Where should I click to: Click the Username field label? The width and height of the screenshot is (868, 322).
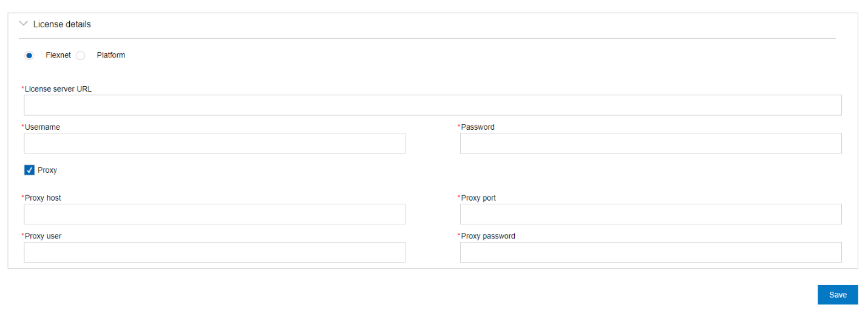(x=42, y=127)
